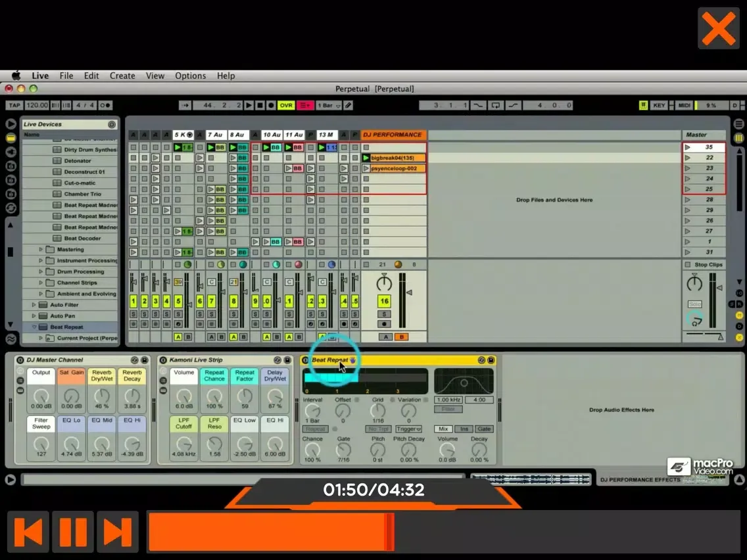The width and height of the screenshot is (747, 560).
Task: Open the Help menu
Action: (226, 76)
